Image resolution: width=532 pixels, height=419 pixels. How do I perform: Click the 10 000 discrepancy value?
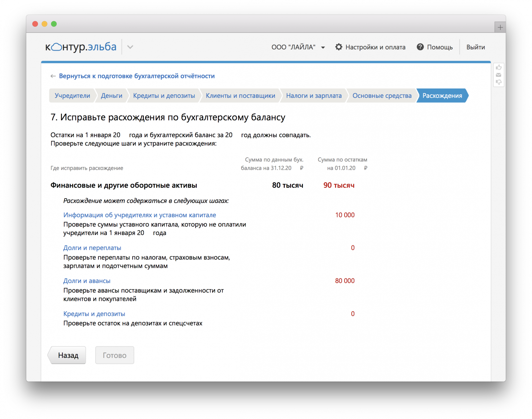tap(345, 215)
